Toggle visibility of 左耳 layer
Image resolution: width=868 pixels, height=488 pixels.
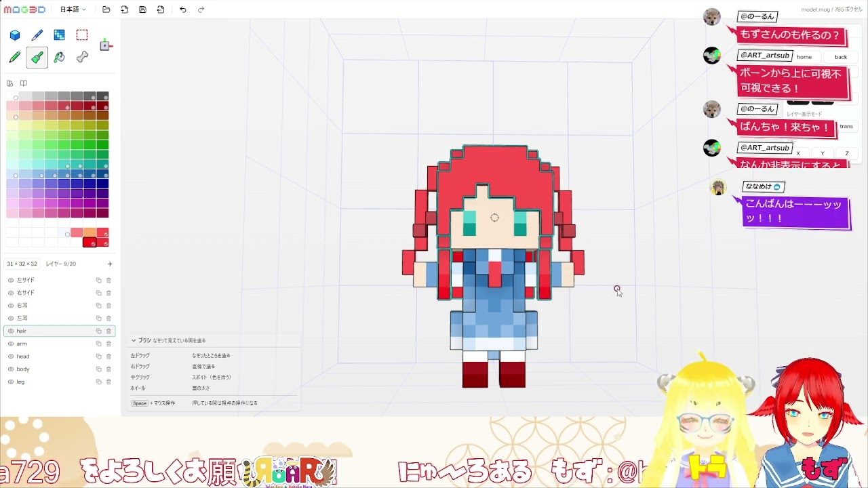click(x=11, y=319)
